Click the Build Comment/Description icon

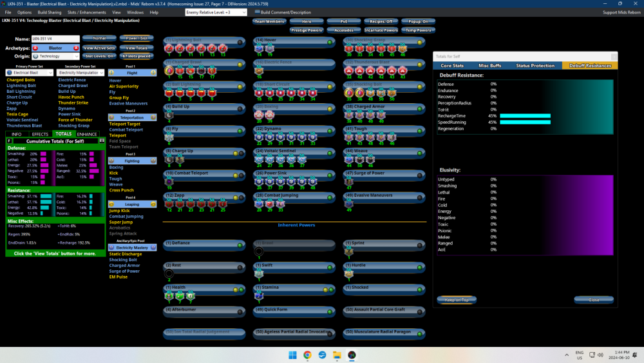click(257, 12)
